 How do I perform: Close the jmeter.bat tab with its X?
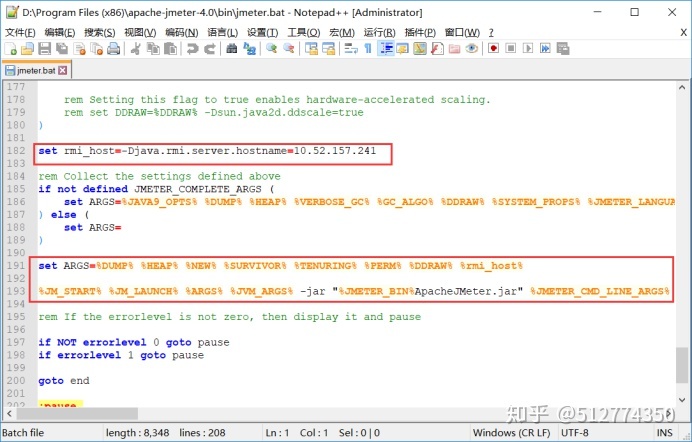click(63, 71)
